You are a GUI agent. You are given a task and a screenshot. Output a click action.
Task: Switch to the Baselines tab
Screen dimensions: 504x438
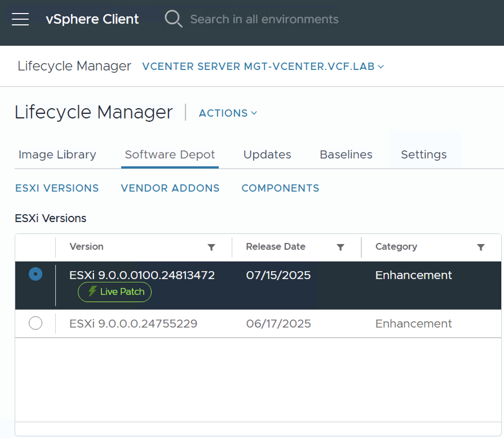pos(346,155)
